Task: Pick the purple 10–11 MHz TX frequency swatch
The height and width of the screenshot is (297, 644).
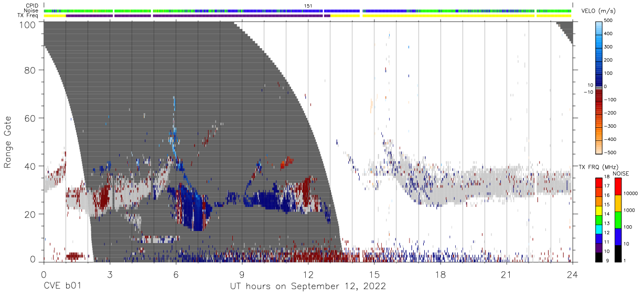Action: click(598, 247)
